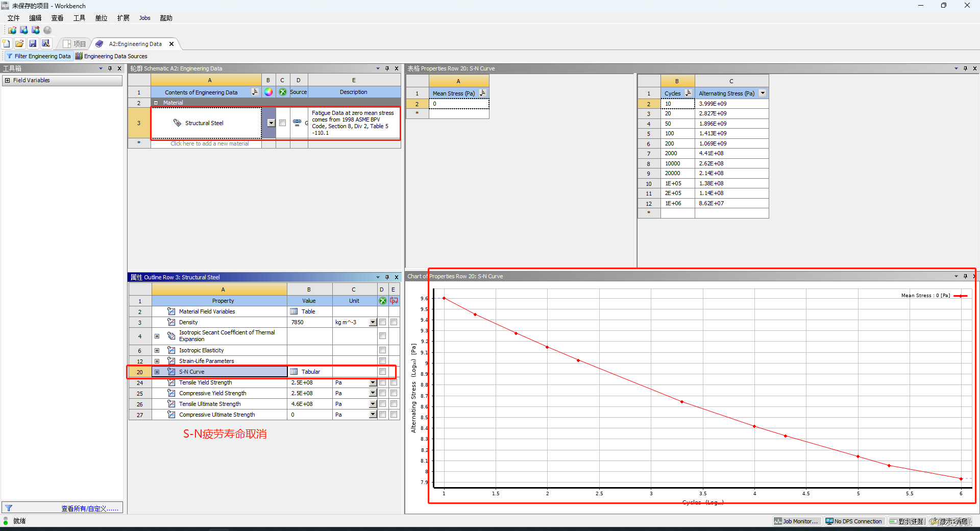The height and width of the screenshot is (531, 980).
Task: Click the send-changes globe disk arrow icon
Action: tap(35, 30)
